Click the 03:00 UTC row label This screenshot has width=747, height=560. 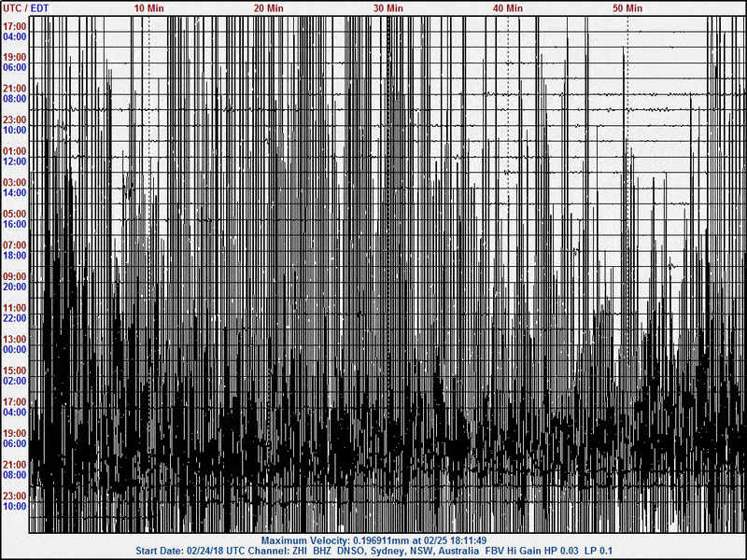tap(15, 183)
